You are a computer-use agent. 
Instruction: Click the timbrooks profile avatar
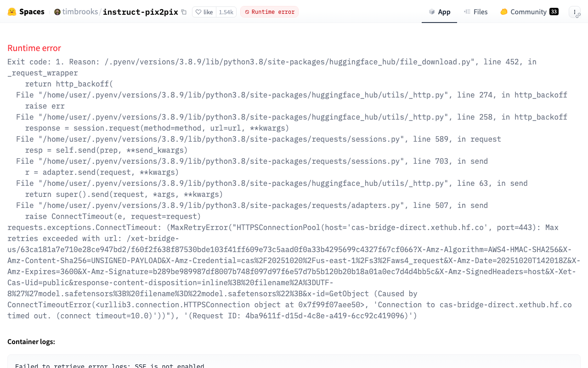pyautogui.click(x=57, y=12)
